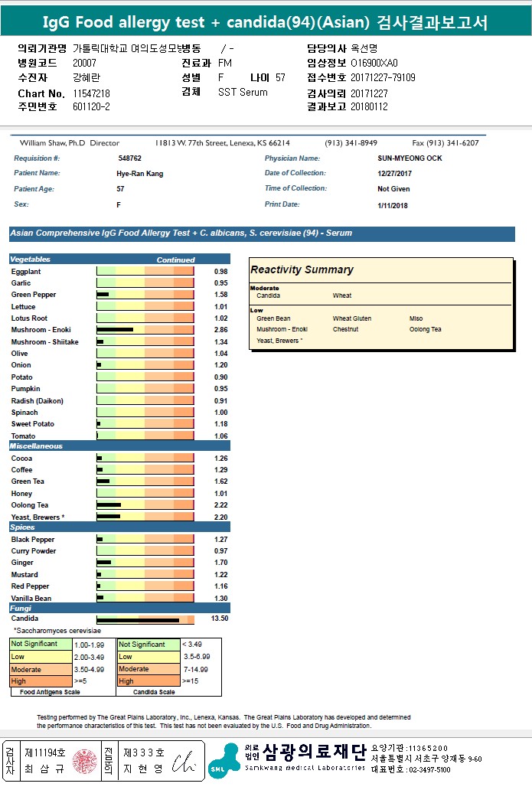
Task: Click 'Wheat Gluten' in the Reactivity Summary
Action: pyautogui.click(x=352, y=318)
